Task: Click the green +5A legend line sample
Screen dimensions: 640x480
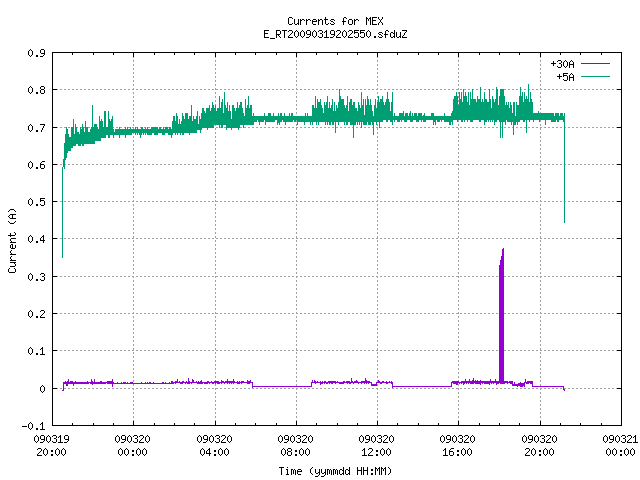Action: point(596,77)
